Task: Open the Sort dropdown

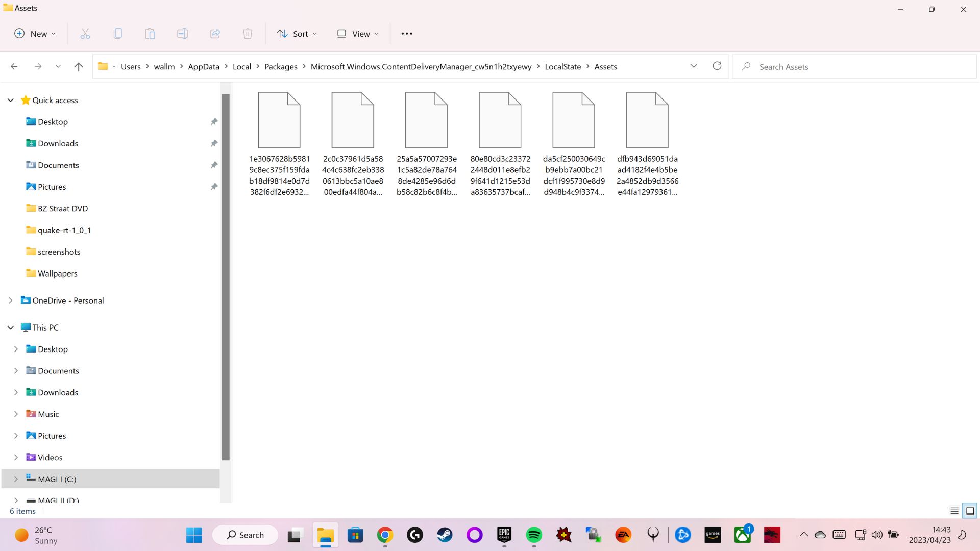Action: click(x=297, y=33)
